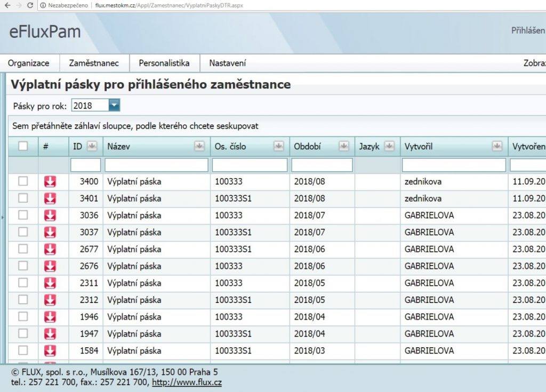
Task: Open filter menu on Název column
Action: click(199, 146)
